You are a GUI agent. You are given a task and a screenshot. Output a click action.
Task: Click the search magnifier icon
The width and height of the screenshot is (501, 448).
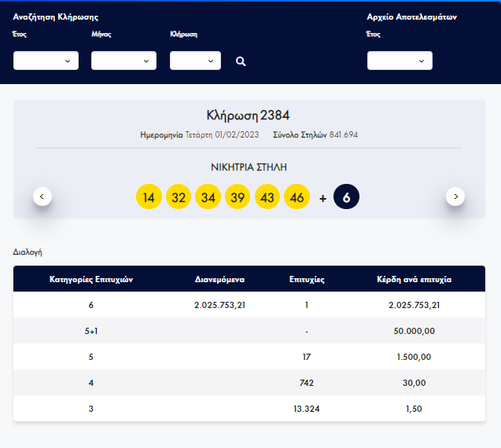241,61
